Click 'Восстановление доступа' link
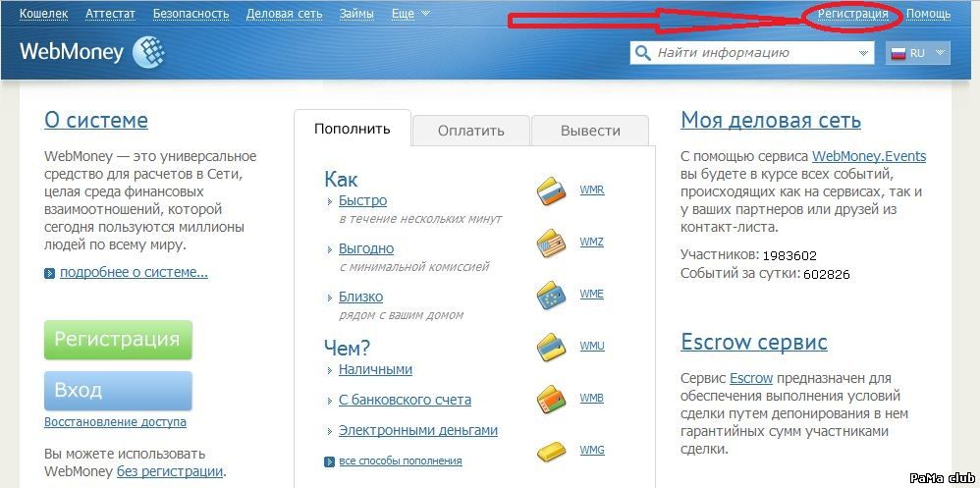The height and width of the screenshot is (488, 980). click(115, 422)
